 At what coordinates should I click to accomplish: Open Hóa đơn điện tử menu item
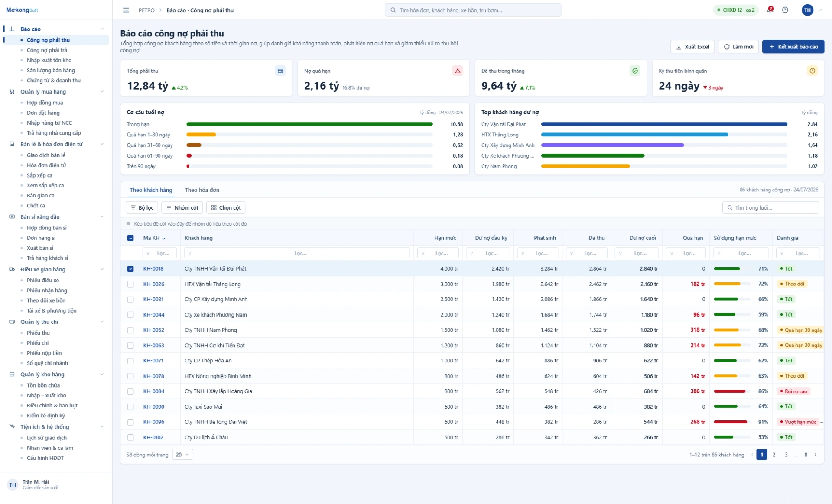coord(46,165)
